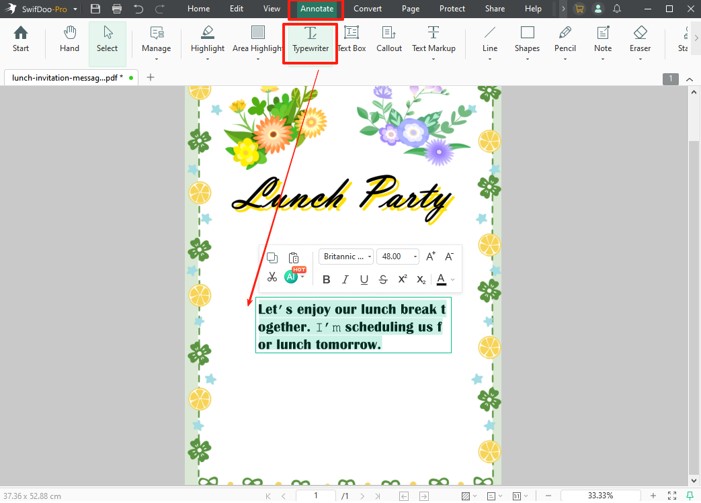Open the 48.00 font size dropdown
The image size is (701, 503).
(398, 256)
